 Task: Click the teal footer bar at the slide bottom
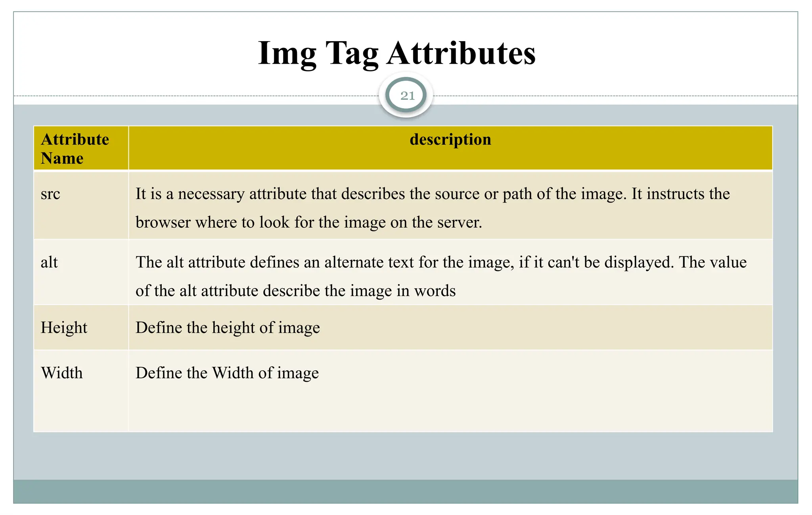click(406, 491)
